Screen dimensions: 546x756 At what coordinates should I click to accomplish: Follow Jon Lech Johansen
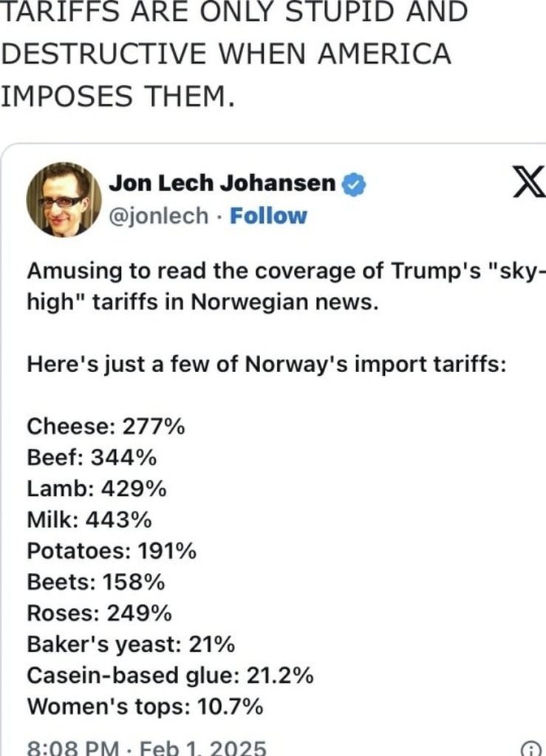point(268,216)
